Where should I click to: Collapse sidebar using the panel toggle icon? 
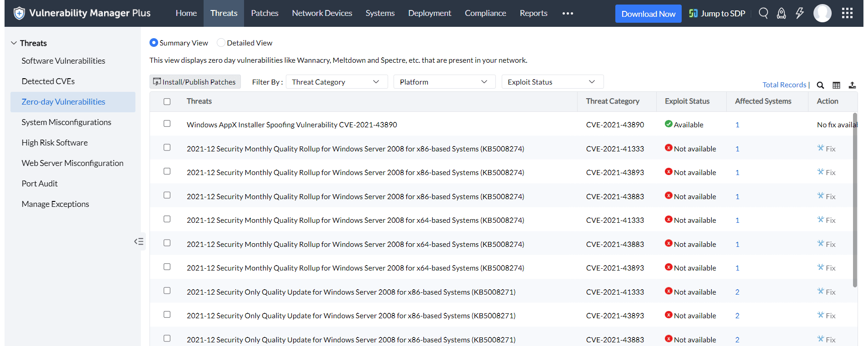point(139,241)
